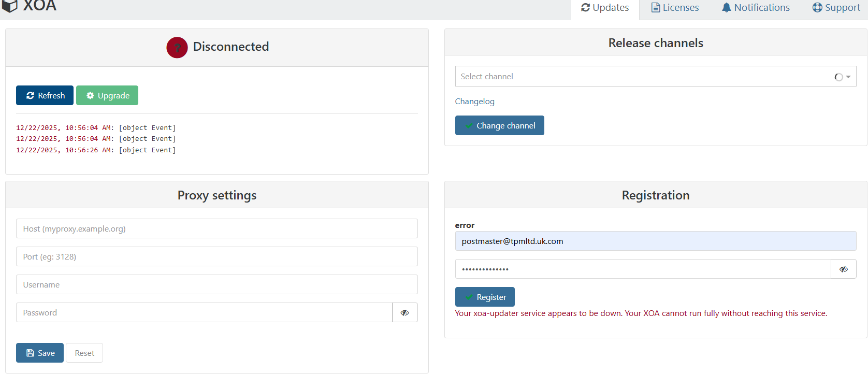Click the registration email field
The width and height of the screenshot is (868, 388).
[x=655, y=241]
